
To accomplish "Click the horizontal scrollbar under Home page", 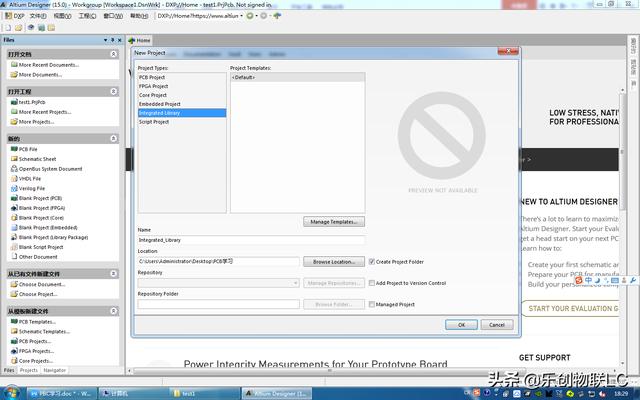I will pos(329,371).
